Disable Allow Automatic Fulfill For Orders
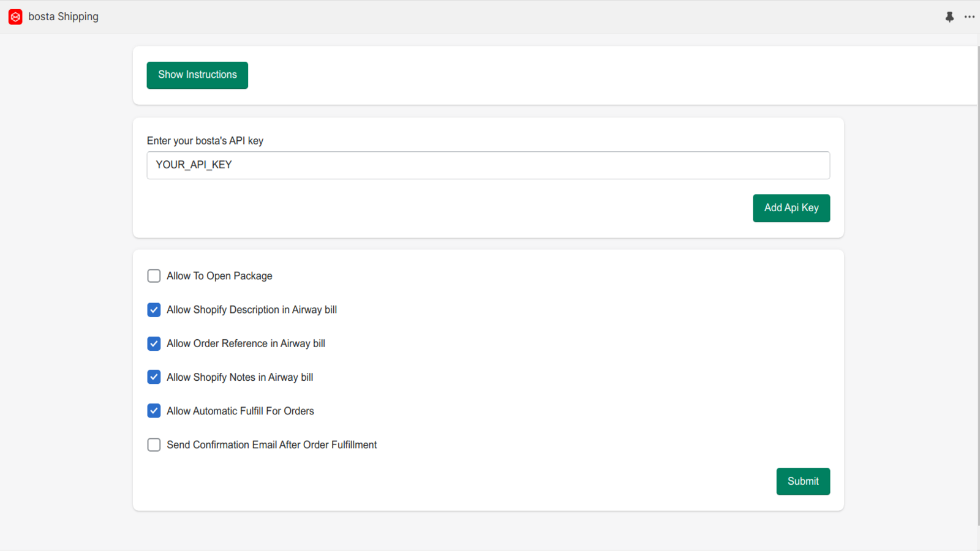The height and width of the screenshot is (551, 980). [154, 411]
